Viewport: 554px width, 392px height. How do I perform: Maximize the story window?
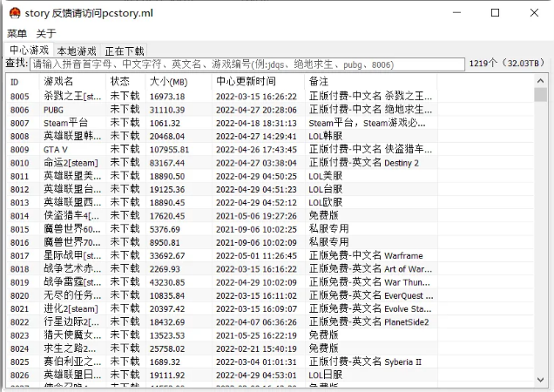click(496, 13)
